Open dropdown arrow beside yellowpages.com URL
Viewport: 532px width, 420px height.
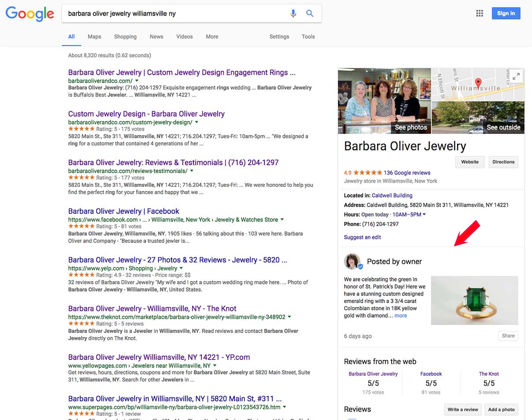[x=215, y=366]
